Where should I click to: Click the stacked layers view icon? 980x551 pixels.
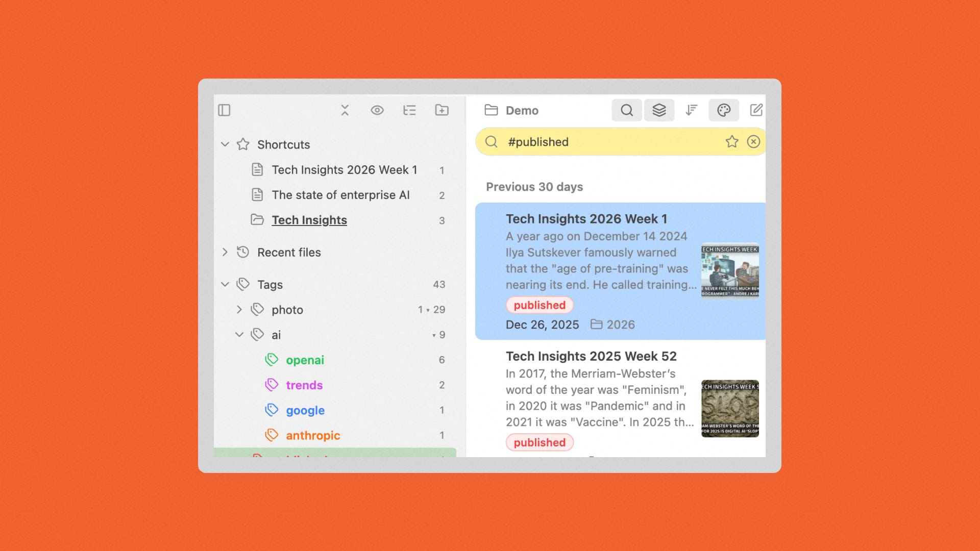[659, 110]
